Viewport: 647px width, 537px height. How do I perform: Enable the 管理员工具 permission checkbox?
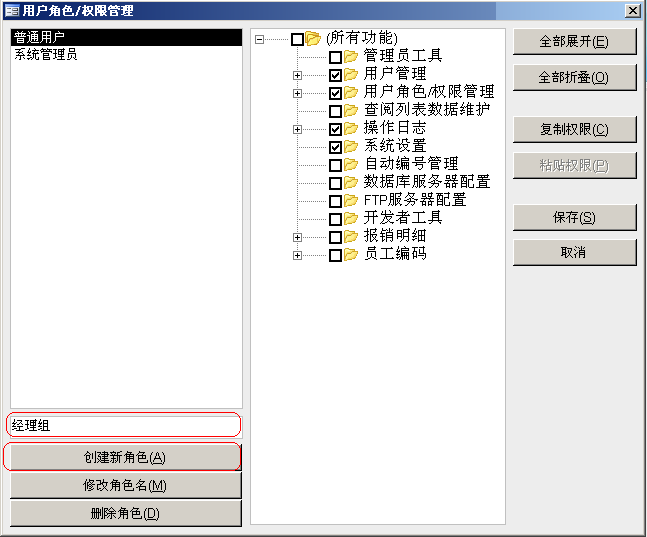click(335, 57)
